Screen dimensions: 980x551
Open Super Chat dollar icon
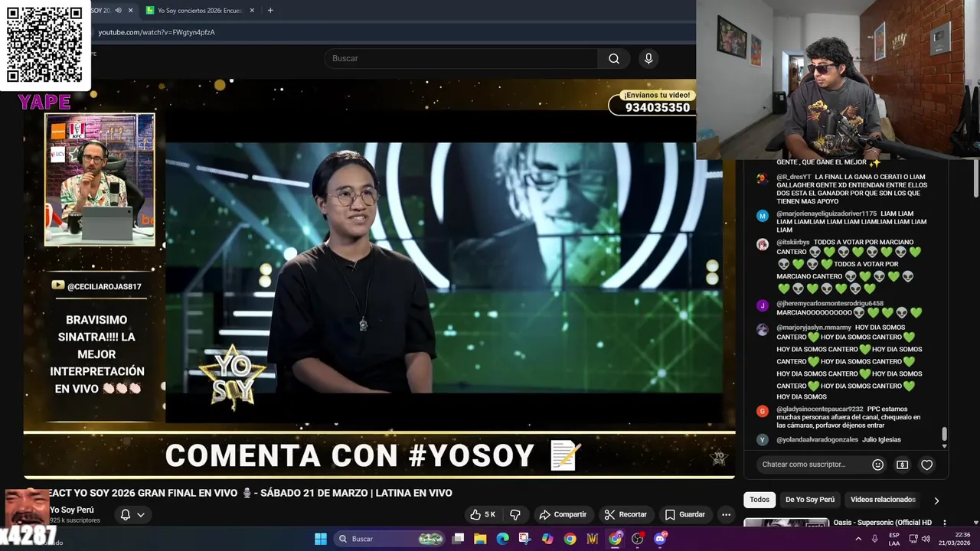click(903, 465)
